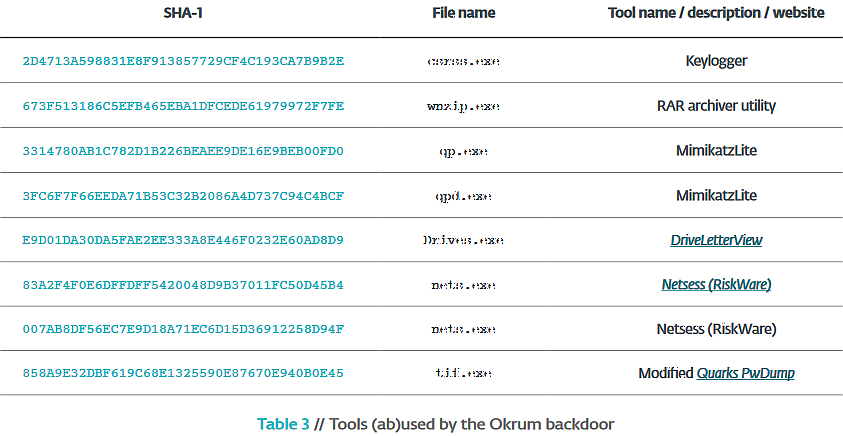
Task: Select the hash starting with 673F5131
Action: pyautogui.click(x=183, y=106)
